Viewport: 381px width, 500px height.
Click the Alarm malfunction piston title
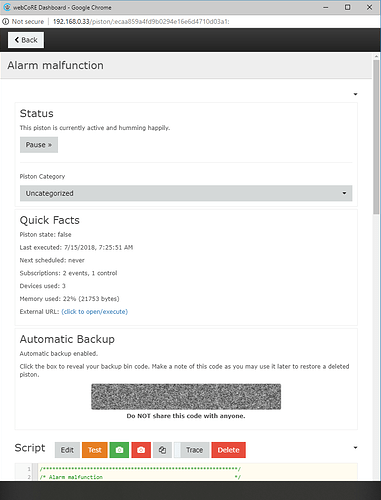[55, 65]
